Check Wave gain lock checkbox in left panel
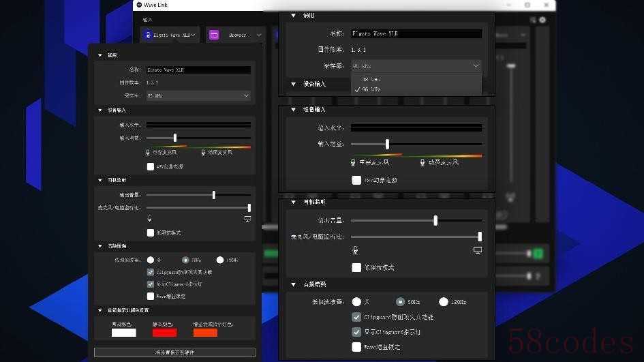The width and height of the screenshot is (644, 362). [151, 296]
